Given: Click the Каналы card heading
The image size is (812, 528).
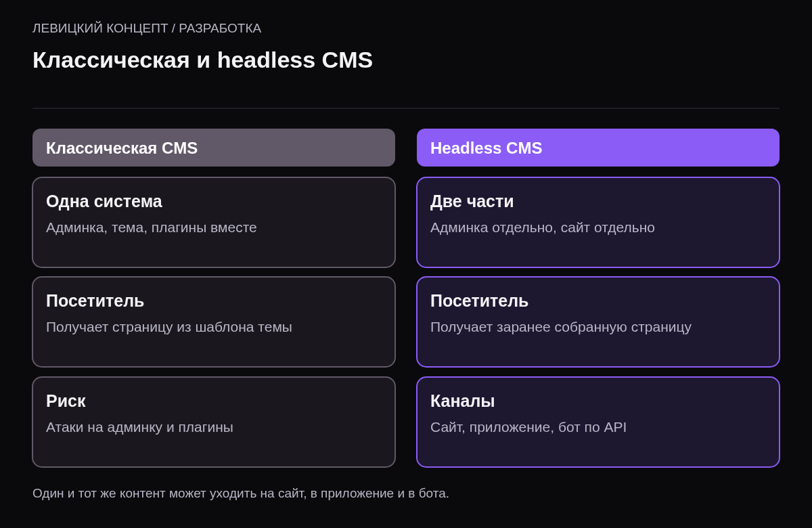Looking at the screenshot, I should 463,401.
